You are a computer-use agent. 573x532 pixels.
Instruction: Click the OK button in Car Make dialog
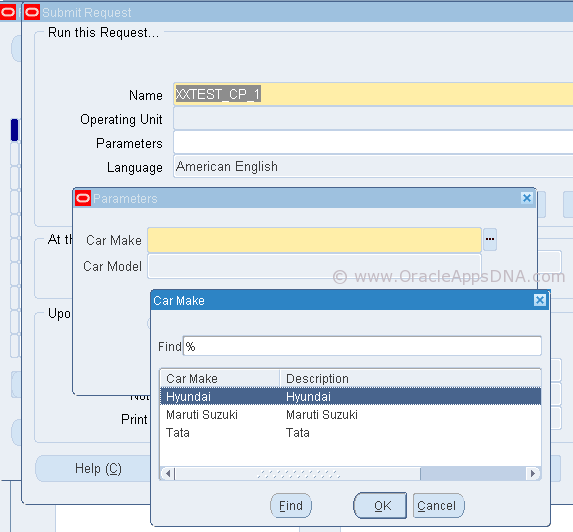click(380, 505)
